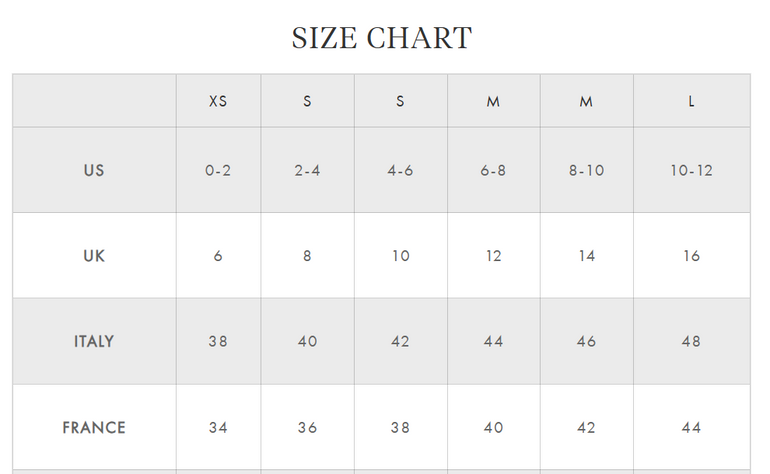Image resolution: width=770 pixels, height=474 pixels.
Task: Click US size 0-2 cell
Action: [218, 170]
